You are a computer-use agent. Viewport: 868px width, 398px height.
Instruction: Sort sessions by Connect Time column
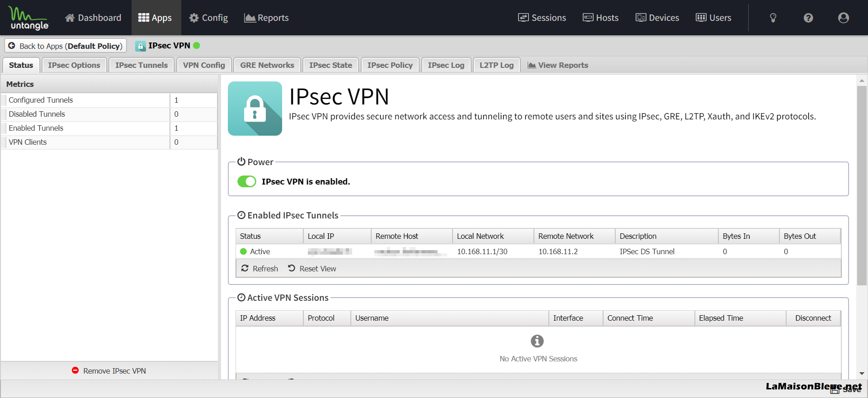649,318
